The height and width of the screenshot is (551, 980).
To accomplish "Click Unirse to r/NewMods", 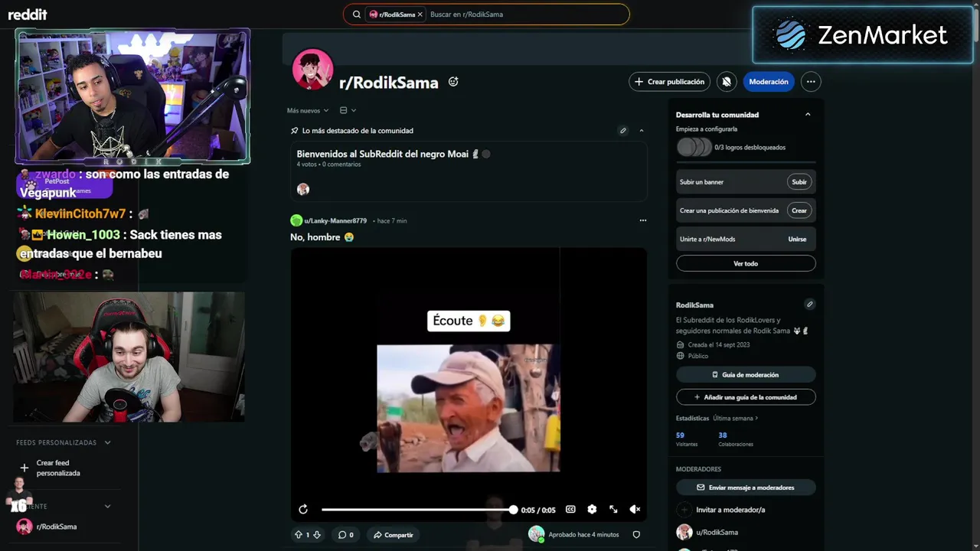I will pyautogui.click(x=797, y=239).
